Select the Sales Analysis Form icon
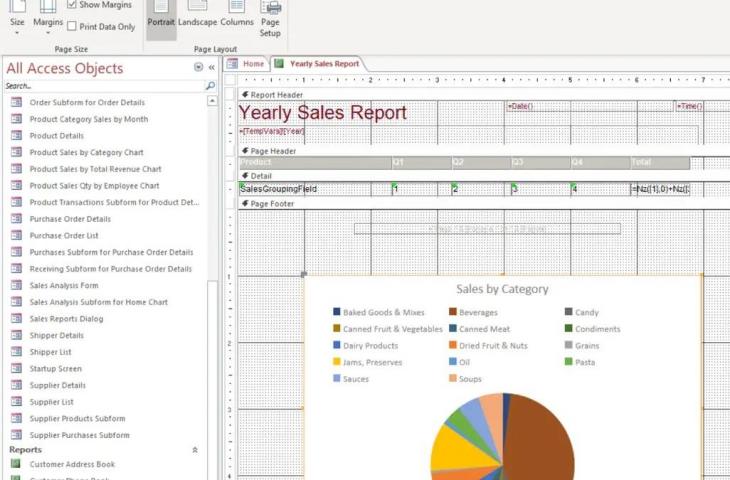 [16, 285]
